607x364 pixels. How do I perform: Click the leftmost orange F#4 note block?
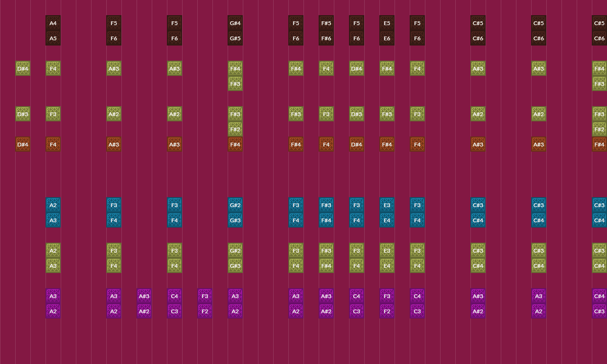[235, 145]
